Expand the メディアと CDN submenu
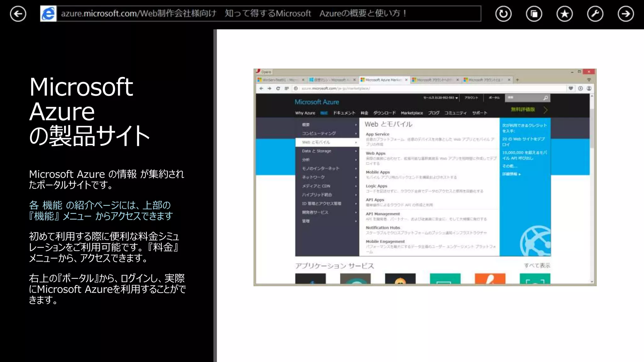This screenshot has height=362, width=644. coord(327,186)
